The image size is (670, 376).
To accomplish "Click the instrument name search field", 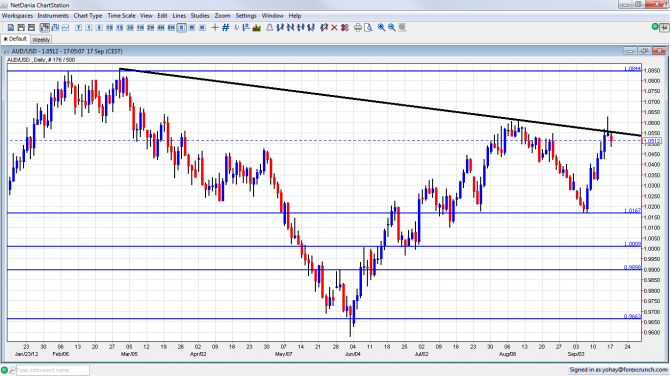I will [53, 370].
